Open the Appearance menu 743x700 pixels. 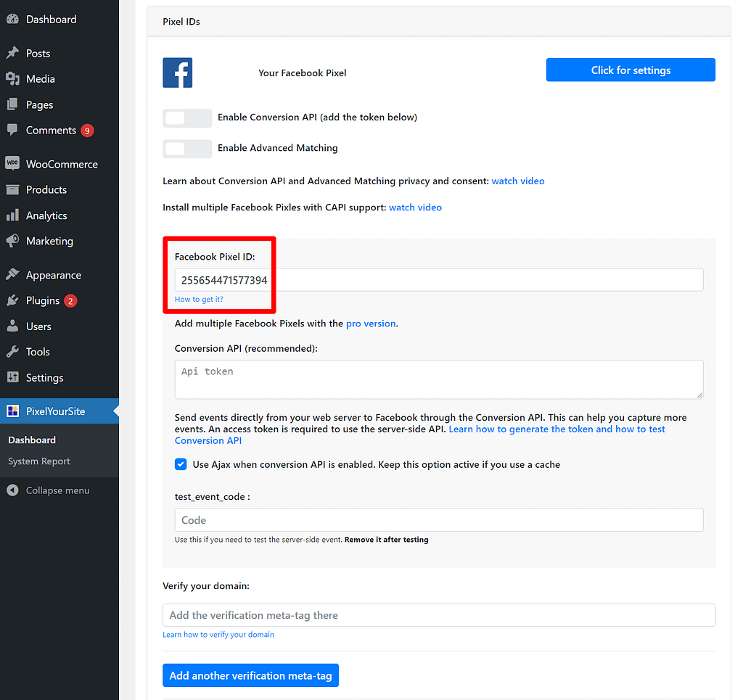59,275
